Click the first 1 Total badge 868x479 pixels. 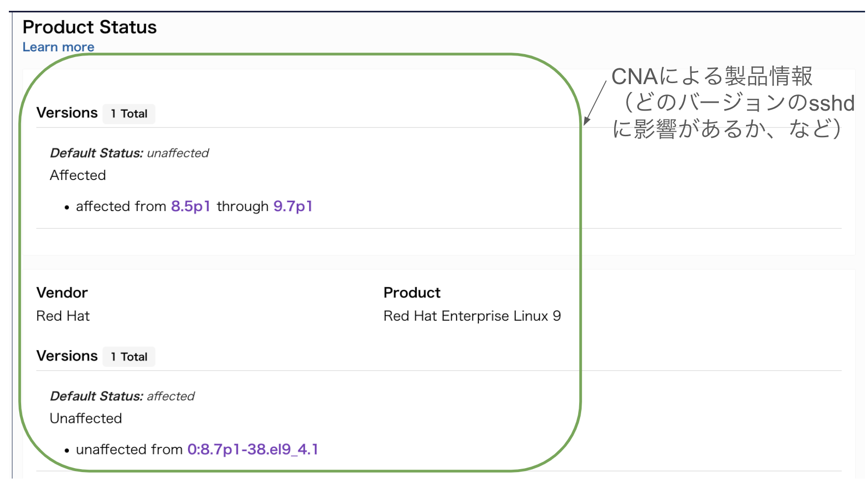click(x=129, y=114)
